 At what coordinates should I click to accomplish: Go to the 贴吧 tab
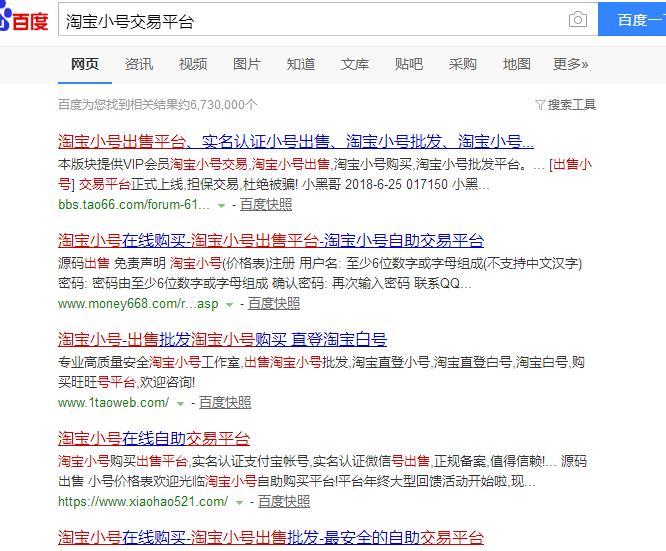[x=409, y=64]
